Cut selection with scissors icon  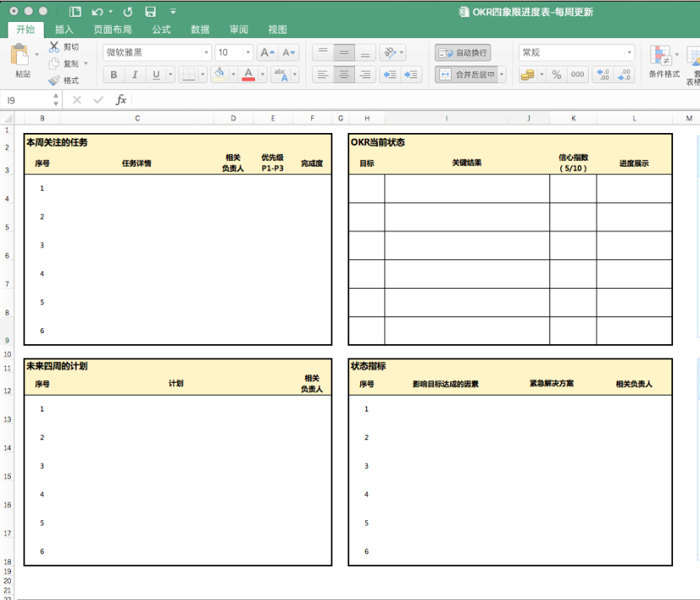click(54, 46)
